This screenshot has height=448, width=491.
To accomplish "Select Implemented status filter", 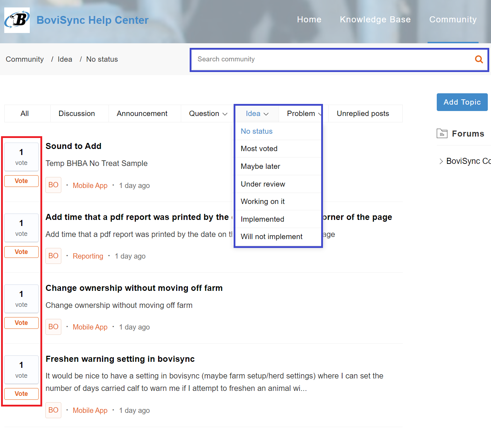I will (278, 219).
